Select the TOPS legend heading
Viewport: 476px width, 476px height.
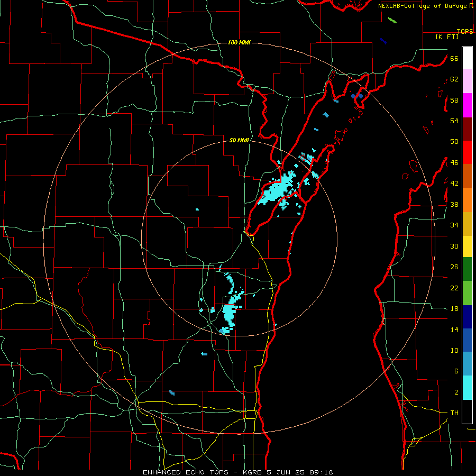465,31
